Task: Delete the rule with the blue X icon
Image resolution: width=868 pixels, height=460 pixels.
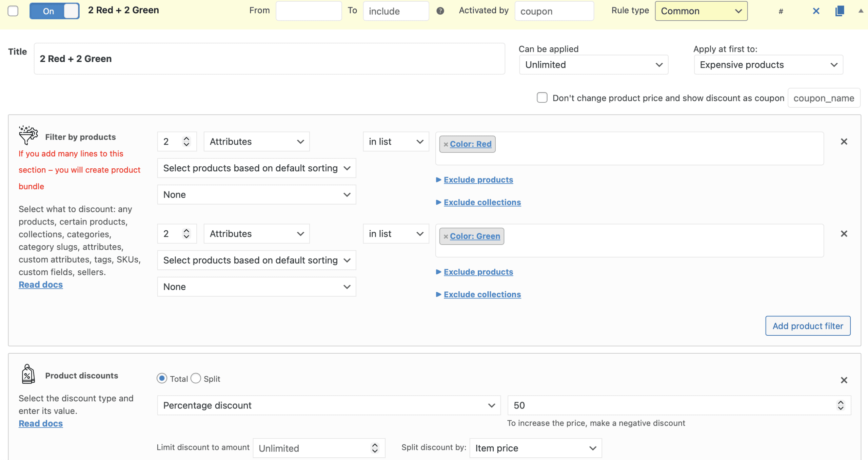Action: pos(816,11)
